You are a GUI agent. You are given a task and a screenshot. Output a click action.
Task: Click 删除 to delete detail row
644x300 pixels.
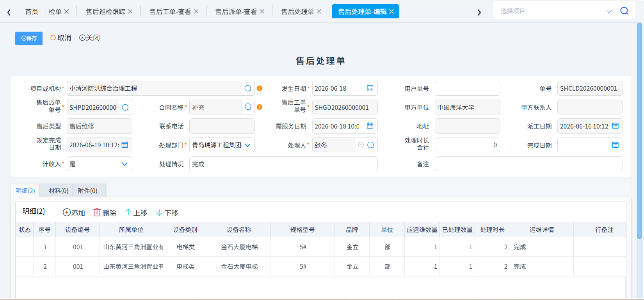point(105,212)
